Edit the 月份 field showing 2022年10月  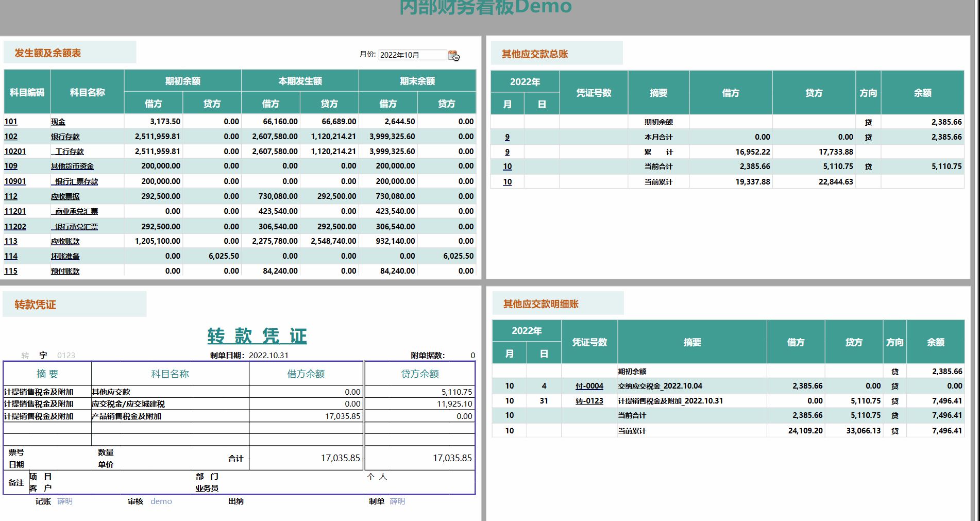tap(412, 55)
